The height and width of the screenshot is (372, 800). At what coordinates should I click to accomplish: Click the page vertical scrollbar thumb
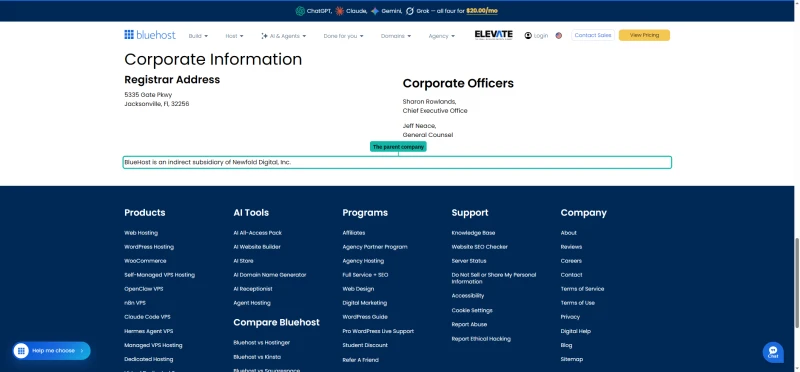point(797,283)
